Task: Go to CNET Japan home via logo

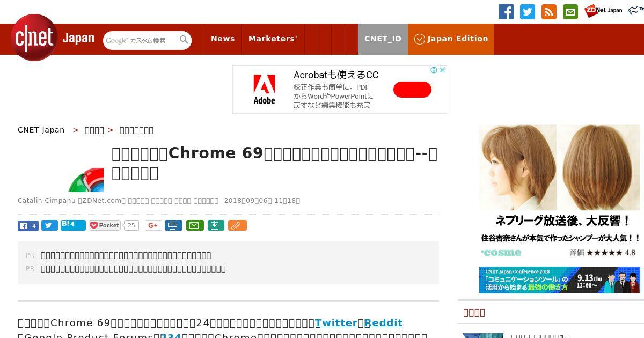Action: 52,38
